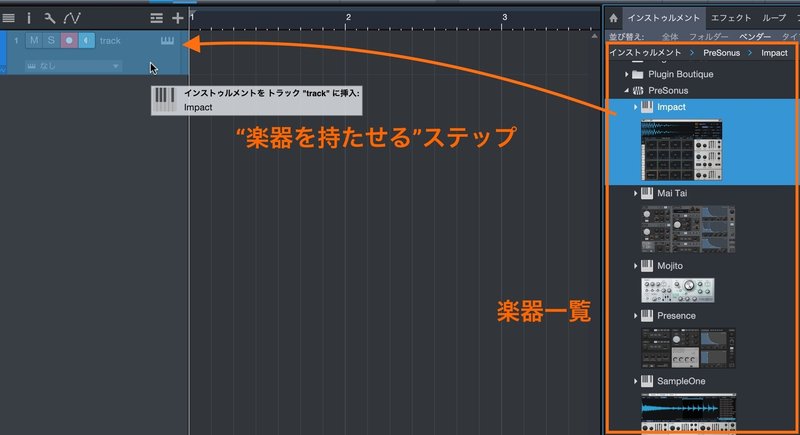Click the Mojito plugin thumbnail

pyautogui.click(x=678, y=290)
